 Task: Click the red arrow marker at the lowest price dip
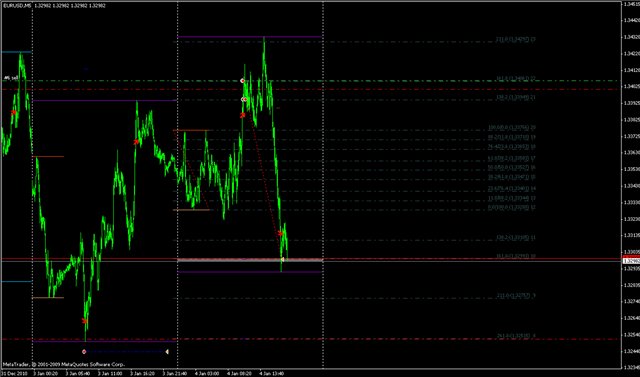point(84,321)
